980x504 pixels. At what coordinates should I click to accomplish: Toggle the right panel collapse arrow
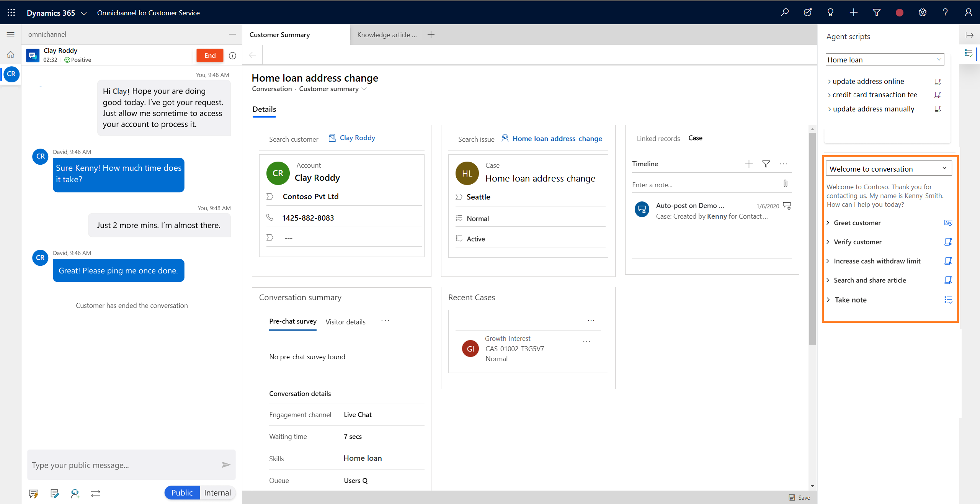tap(970, 35)
